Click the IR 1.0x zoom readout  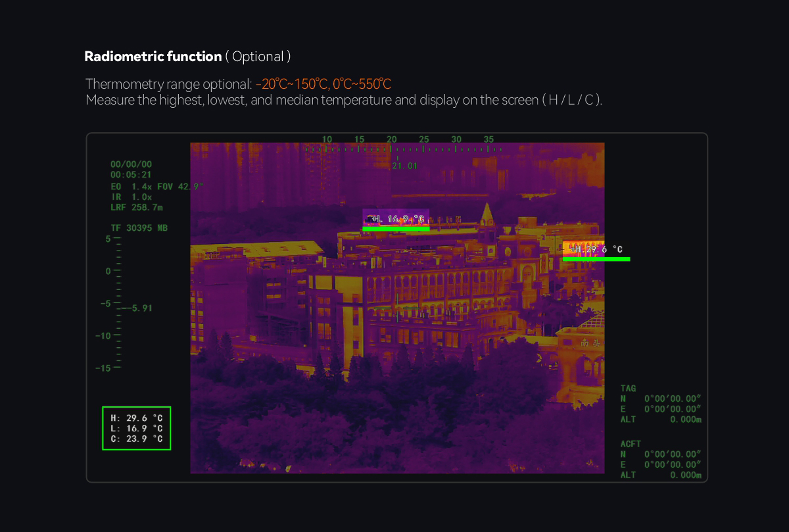(x=131, y=197)
